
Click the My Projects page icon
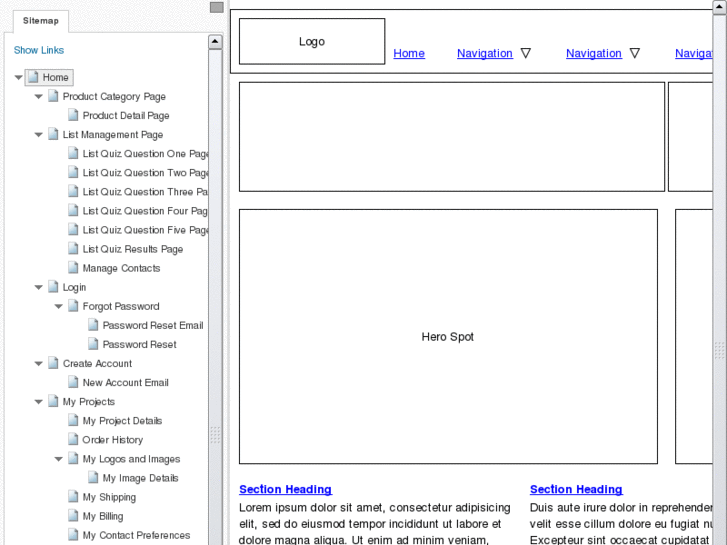(x=53, y=401)
